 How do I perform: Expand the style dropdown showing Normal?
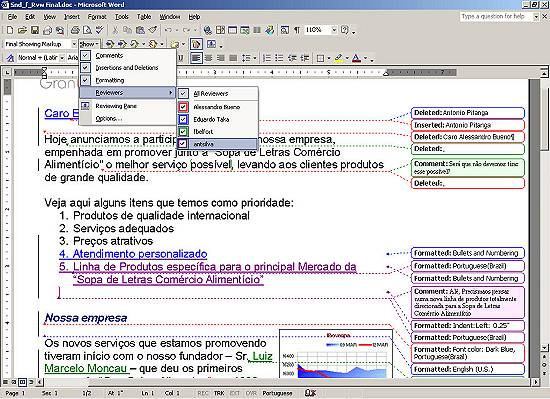tap(62, 58)
